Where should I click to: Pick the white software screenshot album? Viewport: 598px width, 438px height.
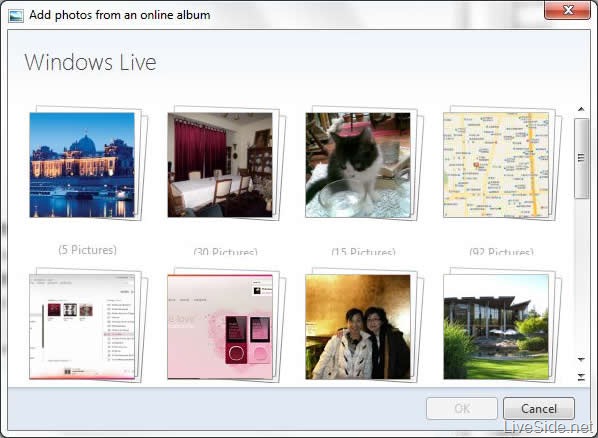tap(82, 327)
